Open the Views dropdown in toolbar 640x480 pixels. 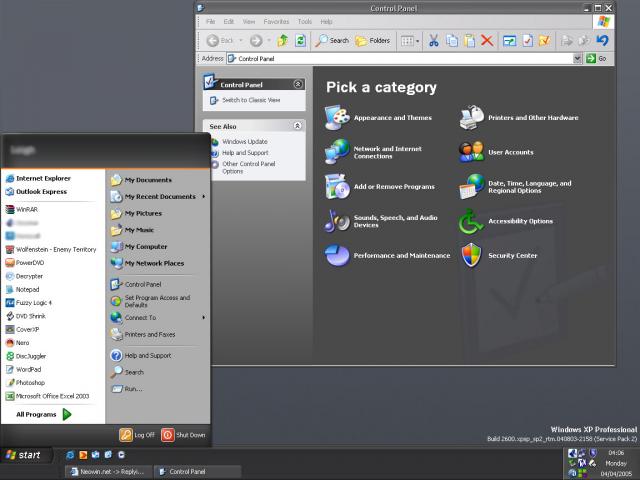[410, 40]
